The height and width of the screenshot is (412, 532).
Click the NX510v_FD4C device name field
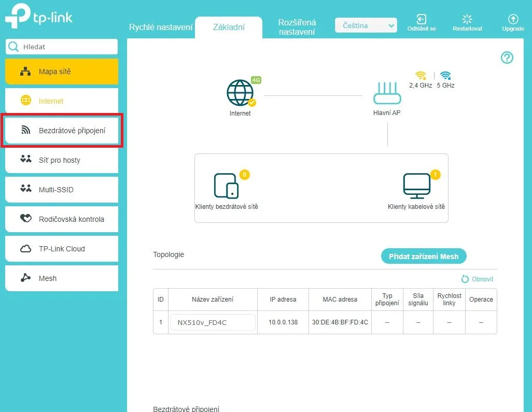click(212, 322)
